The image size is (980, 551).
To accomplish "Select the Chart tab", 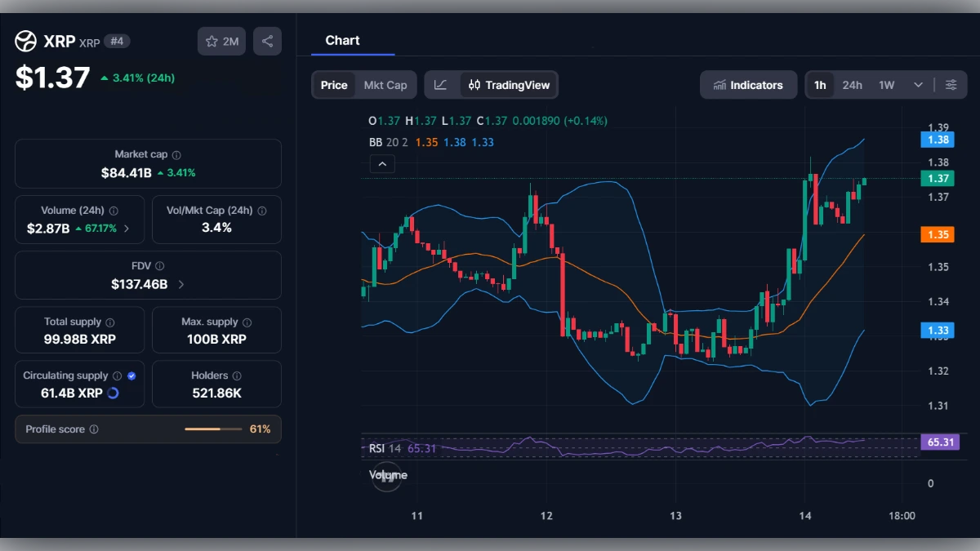I will coord(342,40).
